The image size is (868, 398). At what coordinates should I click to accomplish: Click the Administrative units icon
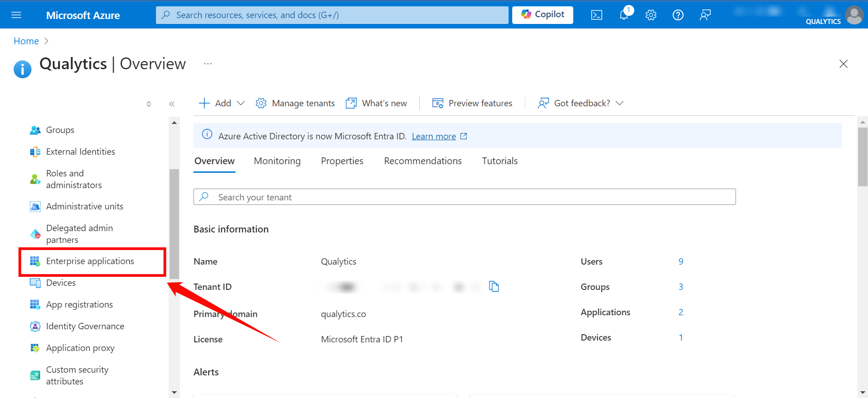pos(35,207)
